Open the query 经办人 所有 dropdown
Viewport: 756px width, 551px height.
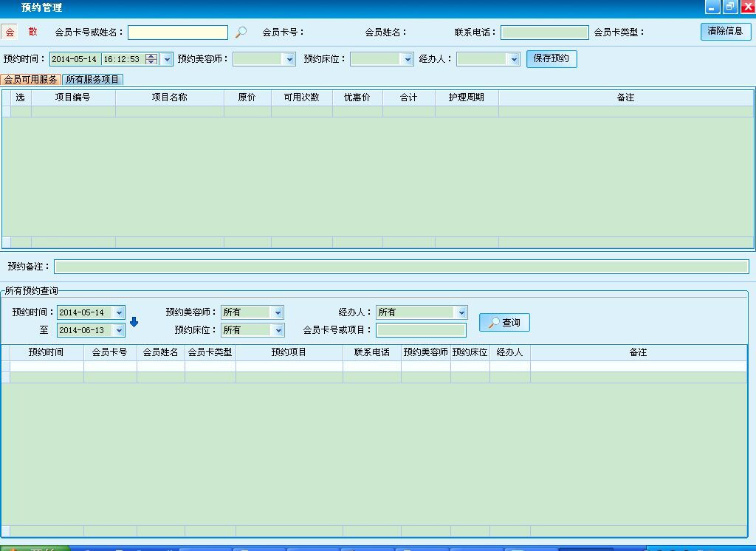(x=461, y=312)
